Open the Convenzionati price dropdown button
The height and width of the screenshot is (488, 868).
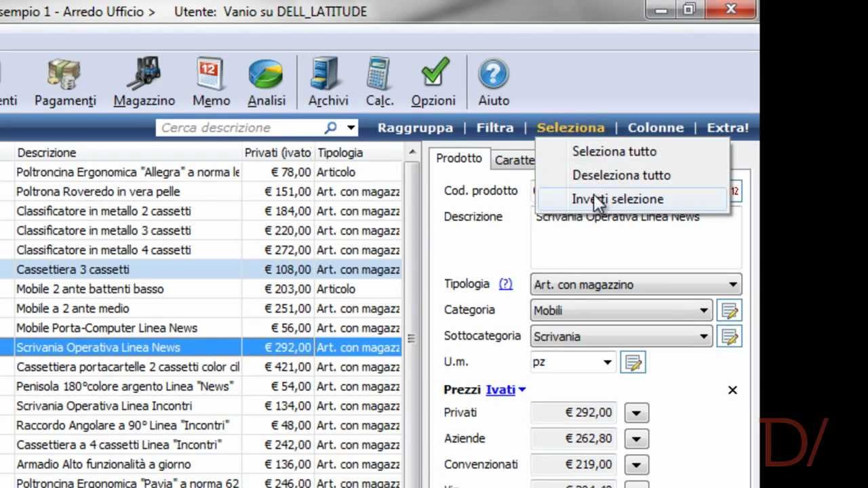coord(636,464)
